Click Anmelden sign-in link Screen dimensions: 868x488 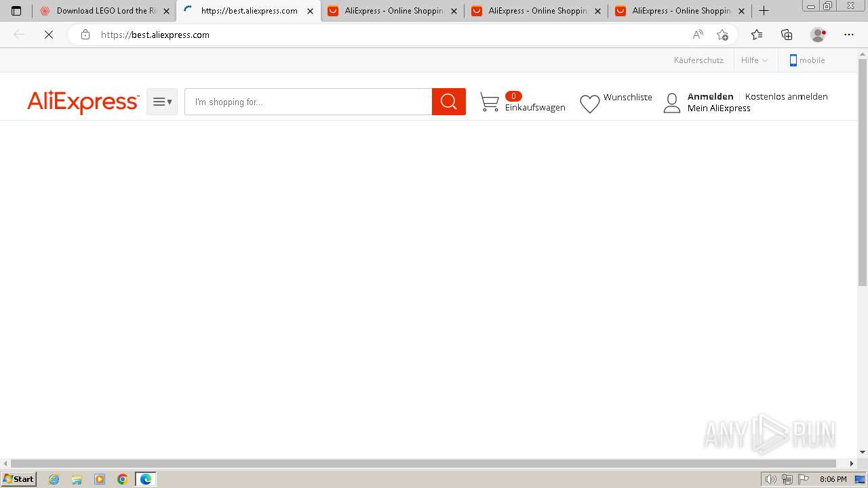[x=710, y=96]
